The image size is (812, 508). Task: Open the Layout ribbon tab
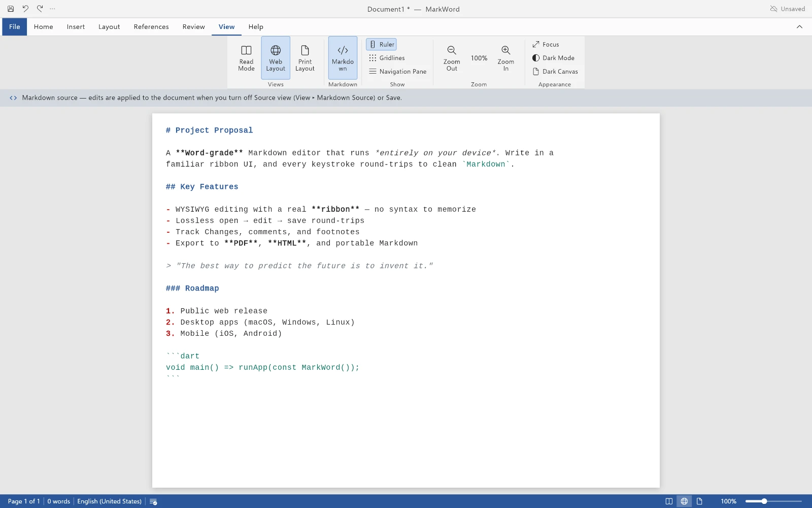click(109, 27)
